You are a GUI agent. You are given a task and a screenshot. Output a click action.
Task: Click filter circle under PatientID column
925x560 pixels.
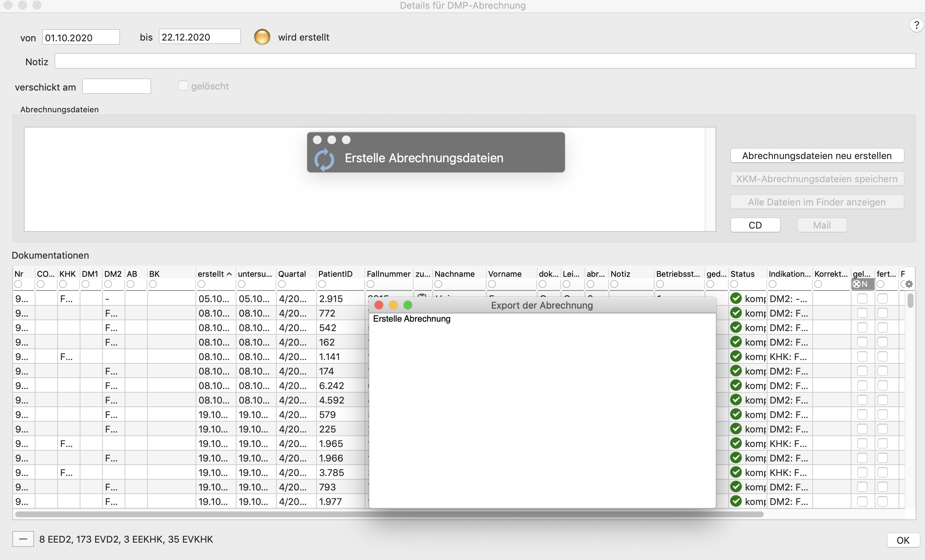[x=322, y=284]
